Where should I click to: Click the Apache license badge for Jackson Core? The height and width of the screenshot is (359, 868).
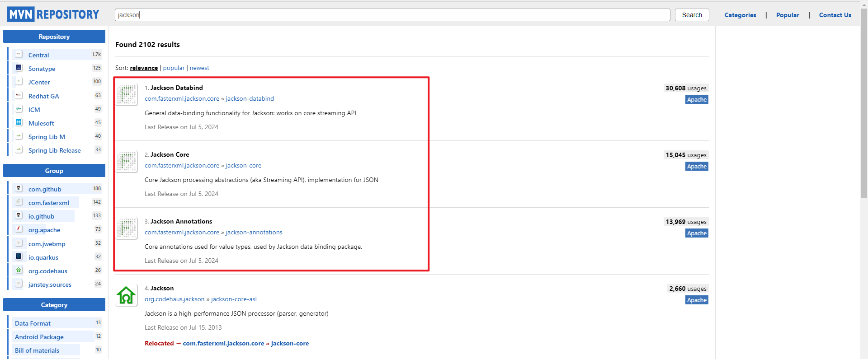(x=697, y=166)
